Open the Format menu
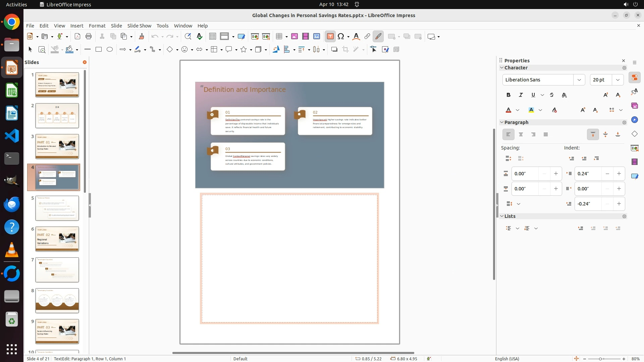This screenshot has height=362, width=644. coord(97,26)
